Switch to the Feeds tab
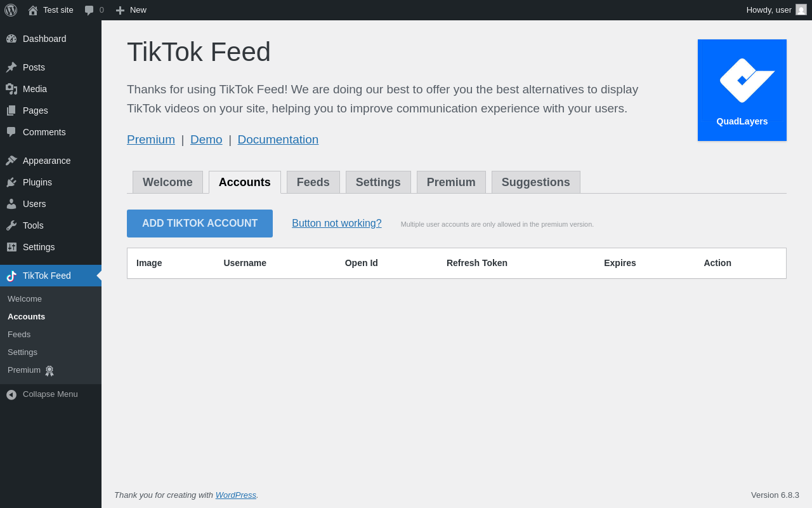Image resolution: width=812 pixels, height=508 pixels. pos(313,182)
